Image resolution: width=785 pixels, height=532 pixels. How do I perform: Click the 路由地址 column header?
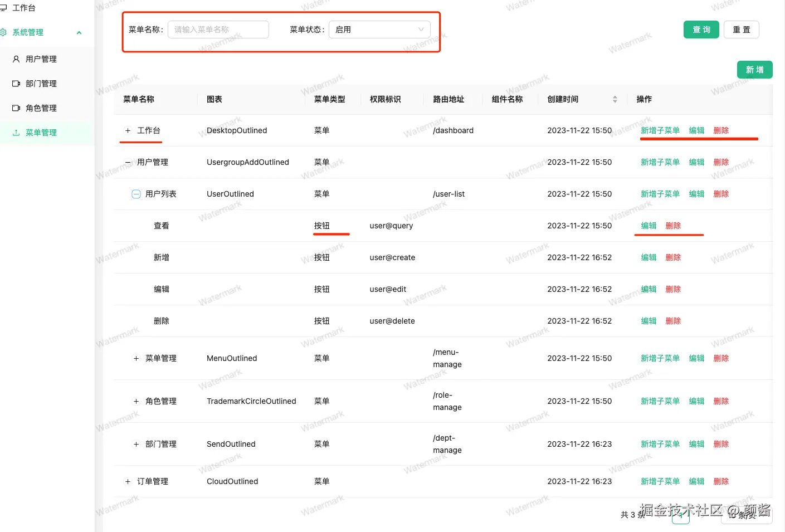[448, 99]
